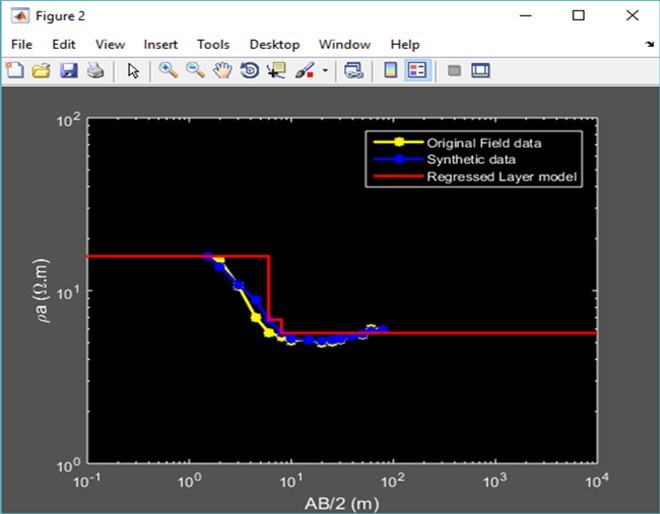This screenshot has height=514, width=660.
Task: Select the Edit Plot arrow tool
Action: (x=134, y=71)
